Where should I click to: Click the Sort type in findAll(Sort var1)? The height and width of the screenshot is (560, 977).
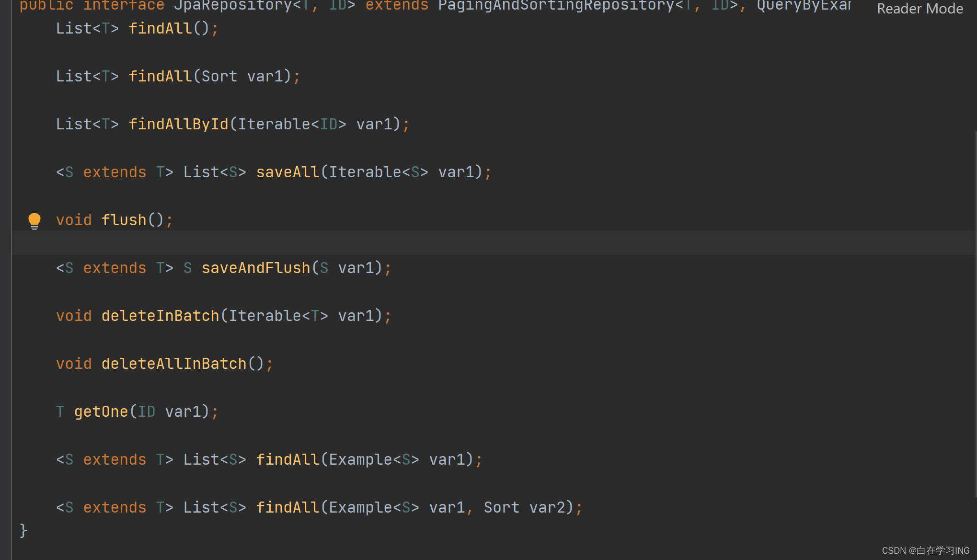click(x=219, y=76)
